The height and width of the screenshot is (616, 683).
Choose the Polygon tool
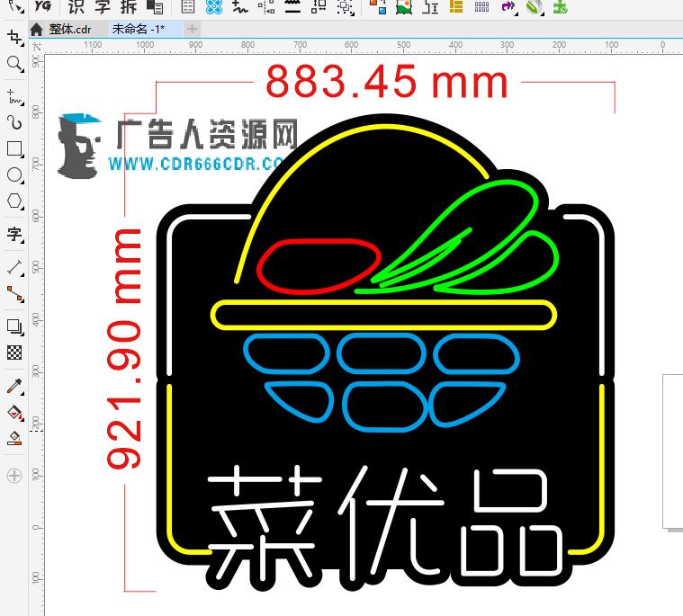point(13,201)
